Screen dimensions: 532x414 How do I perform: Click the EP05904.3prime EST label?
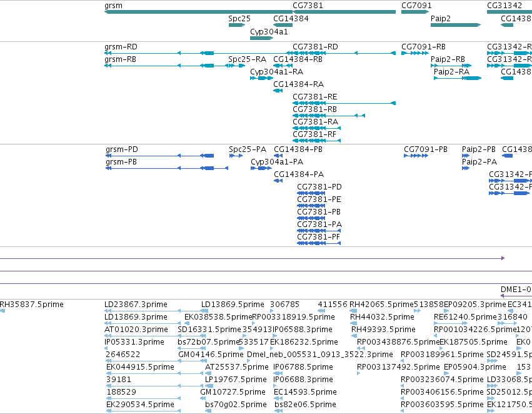[475, 367]
